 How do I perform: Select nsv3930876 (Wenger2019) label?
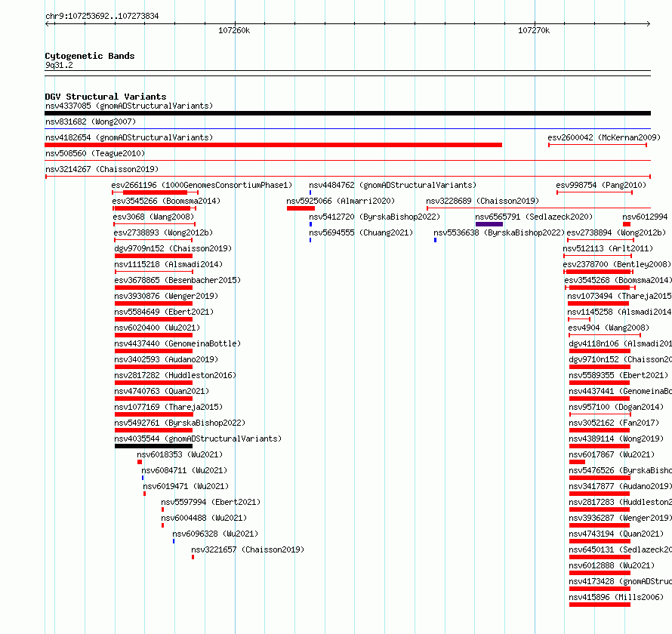(x=166, y=296)
